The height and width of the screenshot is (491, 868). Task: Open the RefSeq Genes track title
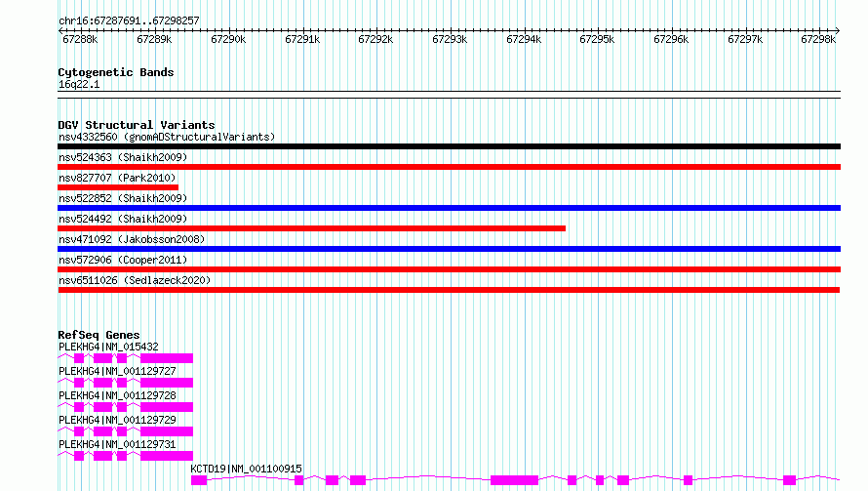(x=99, y=335)
